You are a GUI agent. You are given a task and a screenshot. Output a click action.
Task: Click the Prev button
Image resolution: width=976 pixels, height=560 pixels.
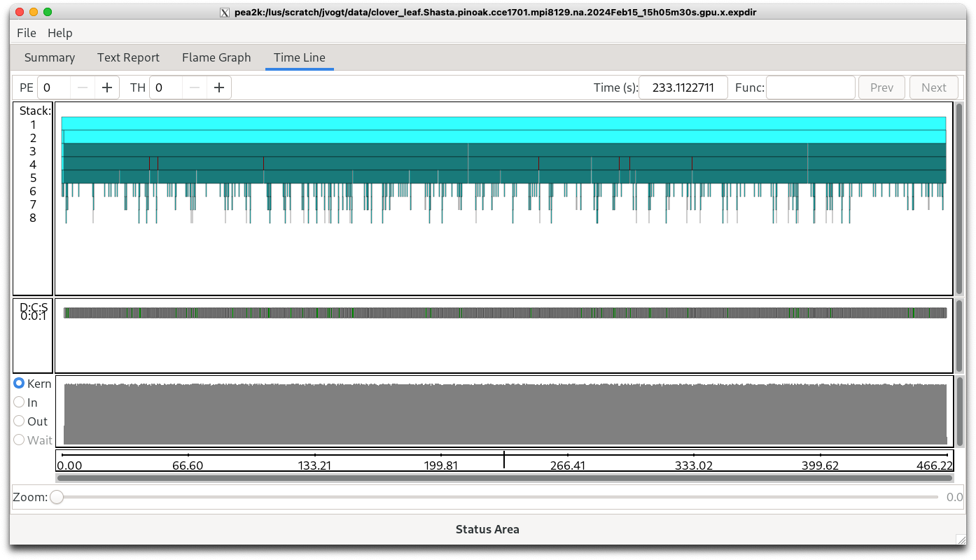coord(881,87)
